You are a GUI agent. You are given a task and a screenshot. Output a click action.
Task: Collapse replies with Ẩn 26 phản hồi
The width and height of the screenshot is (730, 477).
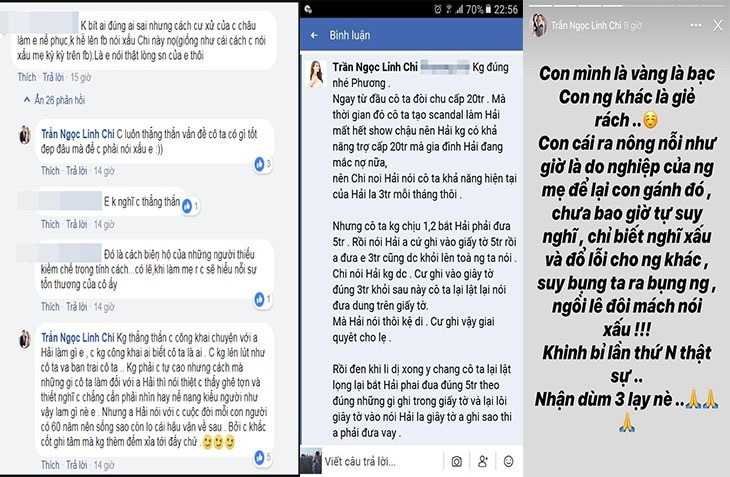[x=54, y=100]
